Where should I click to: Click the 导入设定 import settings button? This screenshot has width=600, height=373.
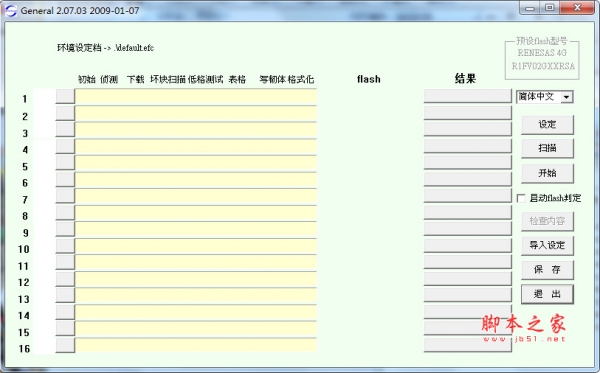click(547, 245)
